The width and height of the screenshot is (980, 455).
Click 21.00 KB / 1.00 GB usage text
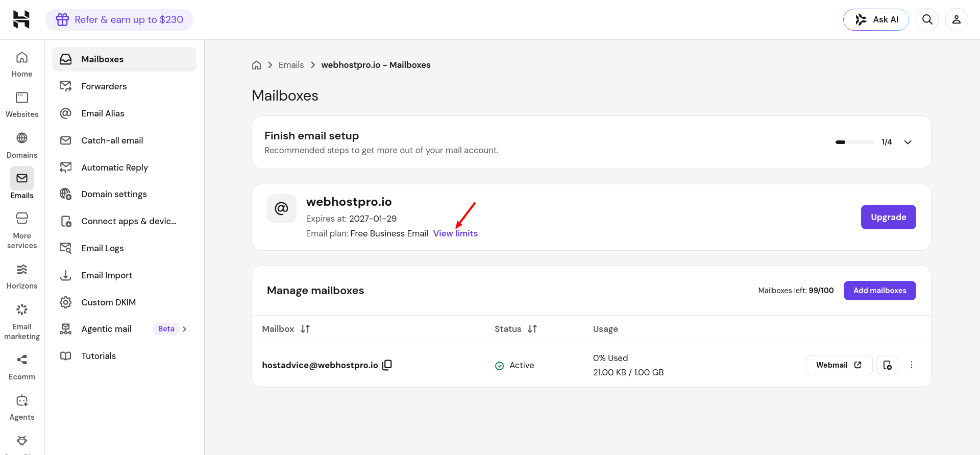[x=628, y=372]
